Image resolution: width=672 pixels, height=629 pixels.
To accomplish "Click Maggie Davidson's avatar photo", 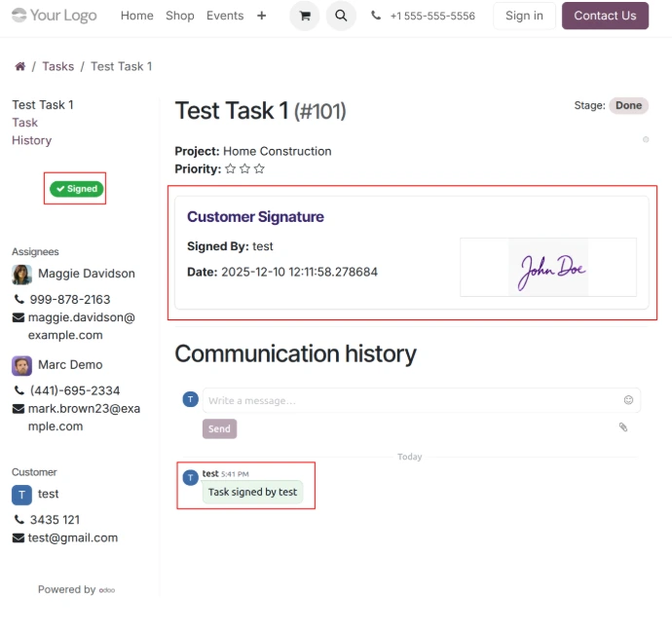I will [21, 274].
